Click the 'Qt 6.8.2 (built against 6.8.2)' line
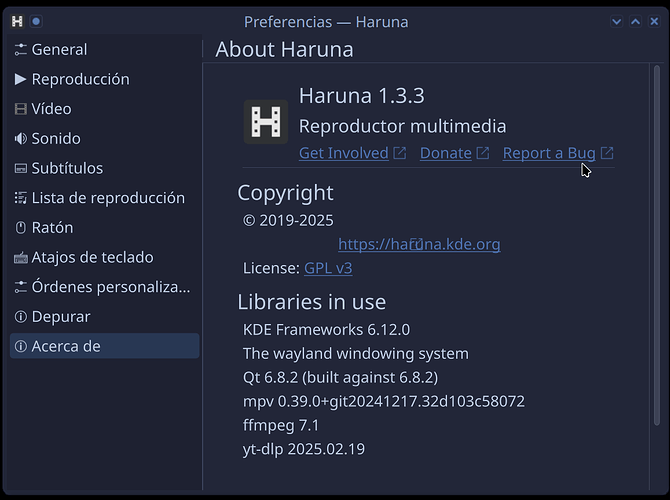The width and height of the screenshot is (670, 500). tap(340, 378)
